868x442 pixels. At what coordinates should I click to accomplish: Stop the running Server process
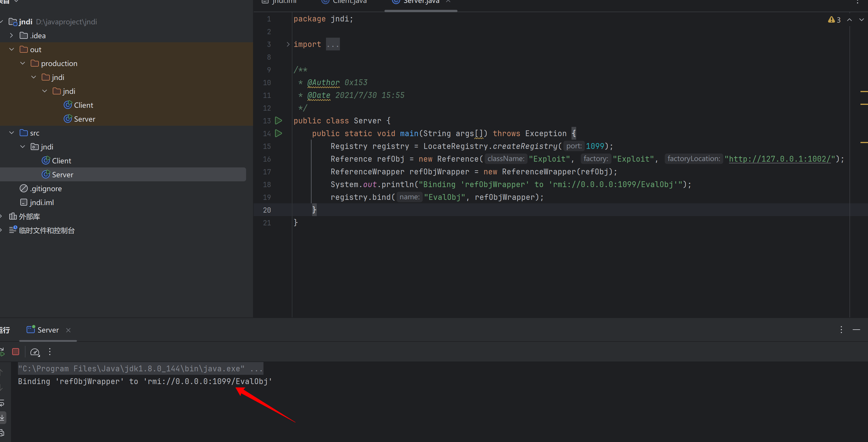click(x=16, y=352)
